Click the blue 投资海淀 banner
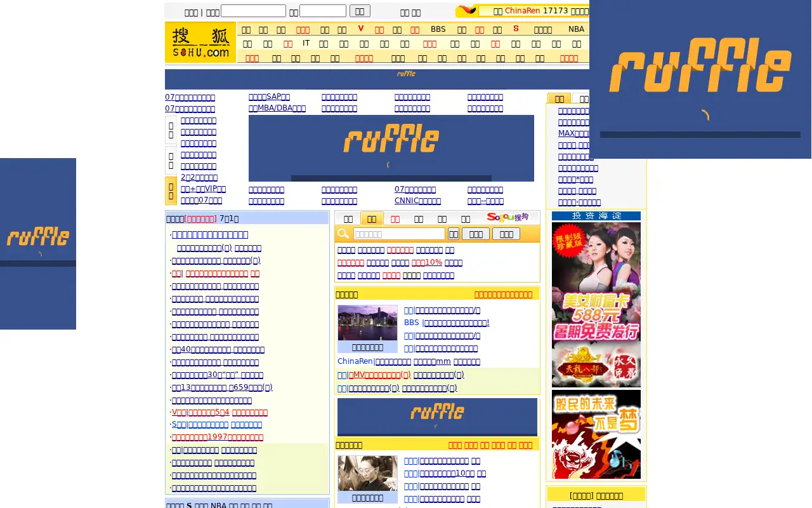Screen dimensions: 812x508 point(596,216)
